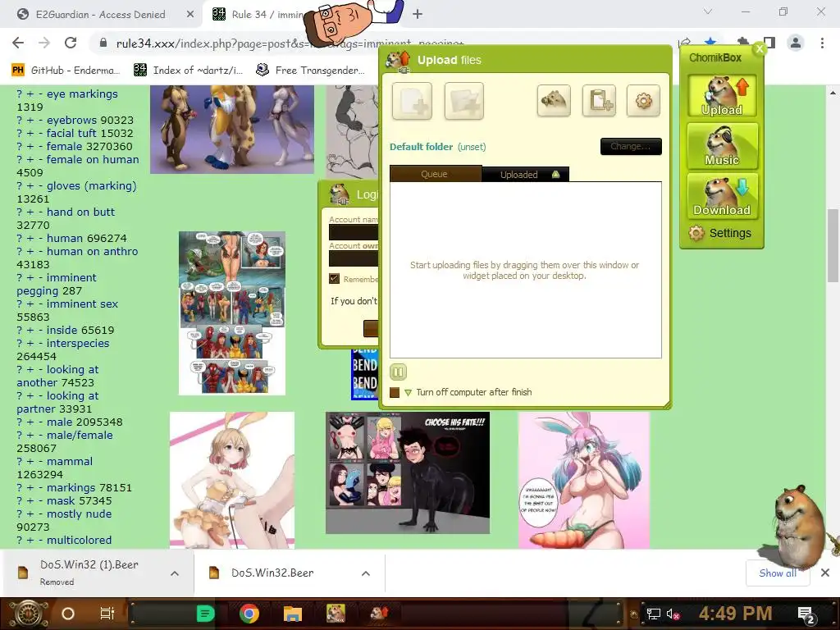
Task: Open the Chrome profile avatar
Action: click(x=796, y=43)
